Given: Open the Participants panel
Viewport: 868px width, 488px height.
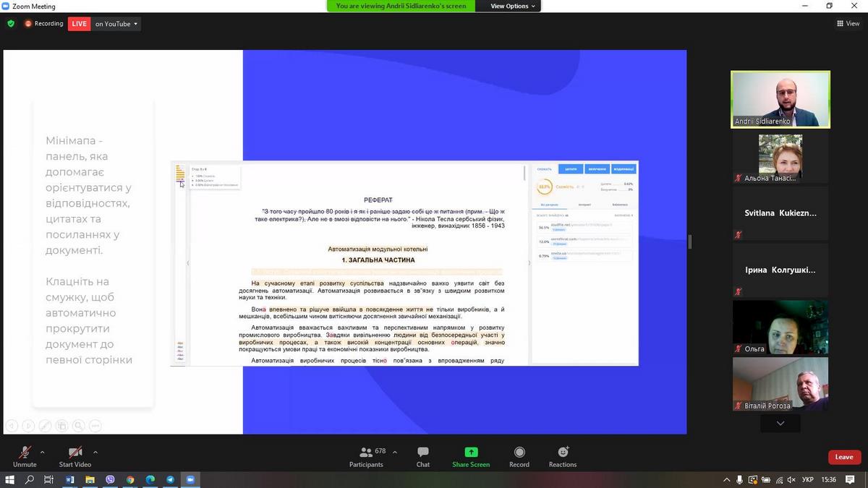Looking at the screenshot, I should 366,453.
